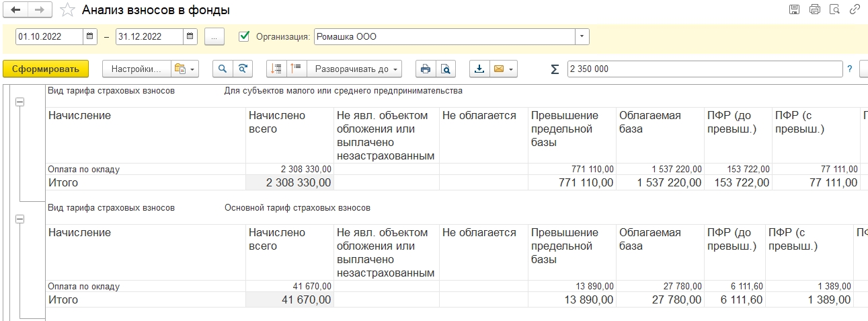
Task: Collapse the Основной тариф group
Action: click(19, 219)
